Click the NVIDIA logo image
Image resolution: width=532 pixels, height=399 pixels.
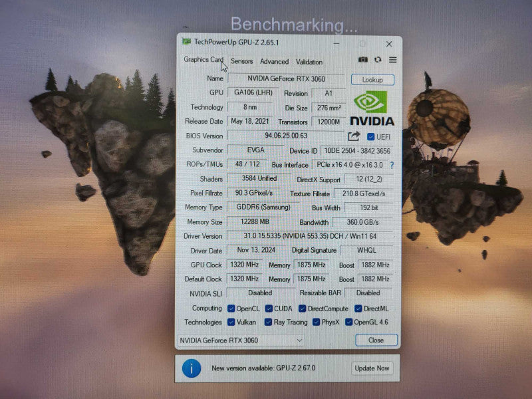point(372,109)
